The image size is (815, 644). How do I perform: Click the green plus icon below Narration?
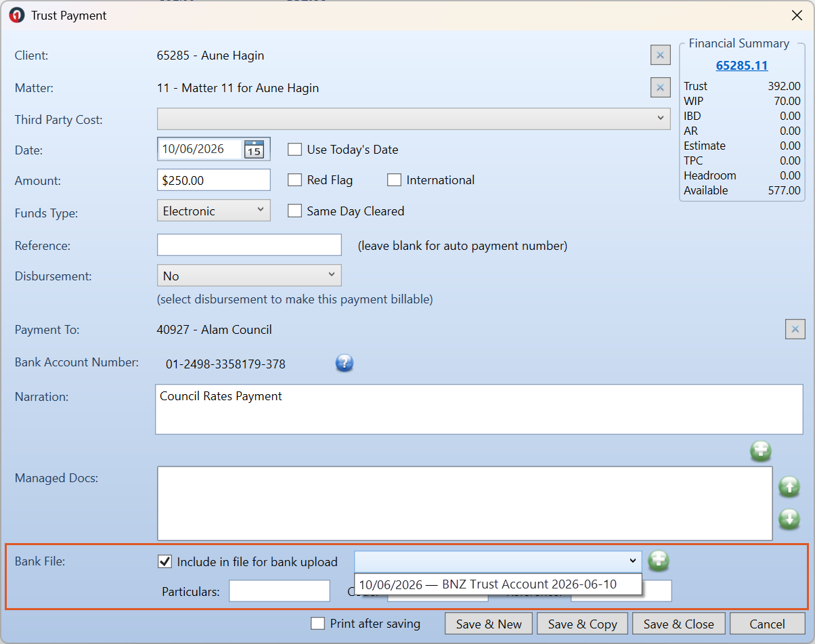pos(761,451)
